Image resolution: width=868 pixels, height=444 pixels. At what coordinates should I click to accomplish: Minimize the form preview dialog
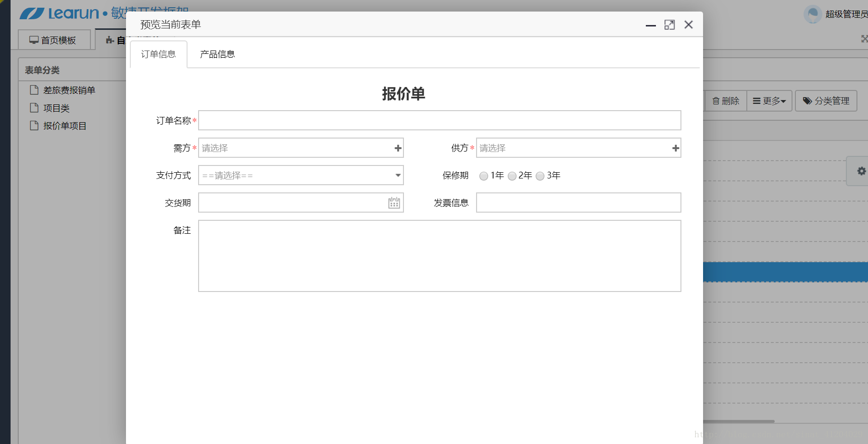651,25
